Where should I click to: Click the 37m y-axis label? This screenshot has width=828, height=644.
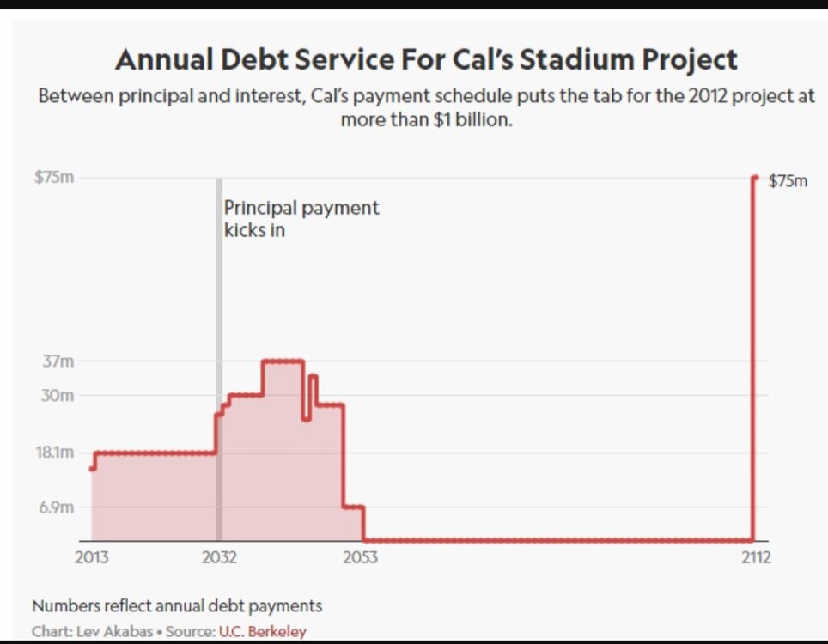pyautogui.click(x=58, y=361)
